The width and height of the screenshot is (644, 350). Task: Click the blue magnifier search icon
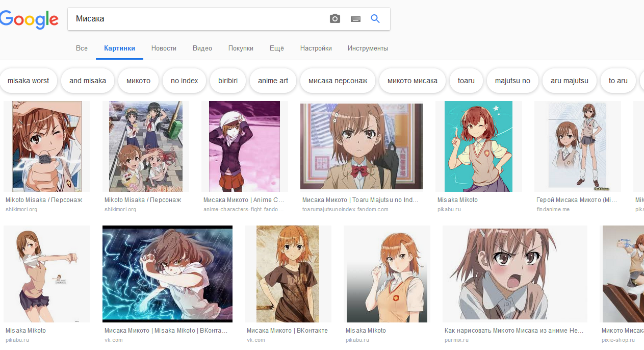[x=375, y=19]
